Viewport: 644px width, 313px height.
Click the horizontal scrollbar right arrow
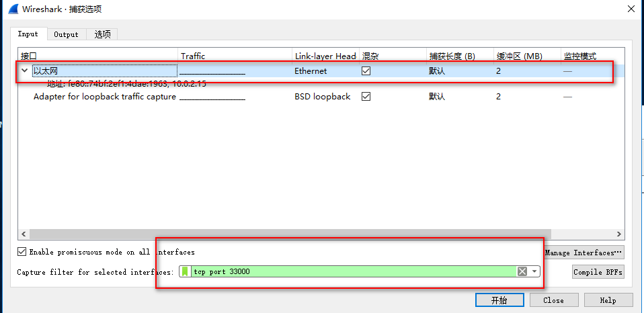click(619, 234)
